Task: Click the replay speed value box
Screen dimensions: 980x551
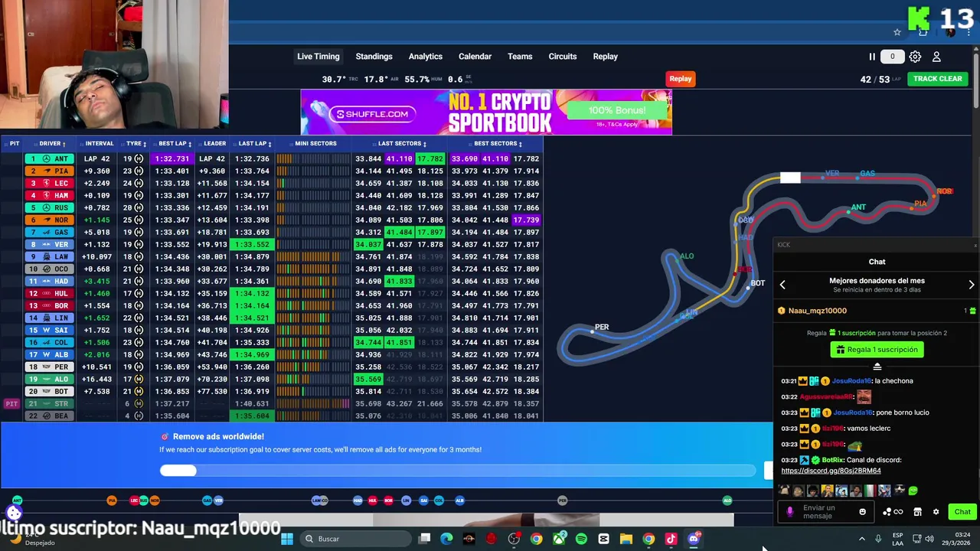Action: click(x=892, y=57)
